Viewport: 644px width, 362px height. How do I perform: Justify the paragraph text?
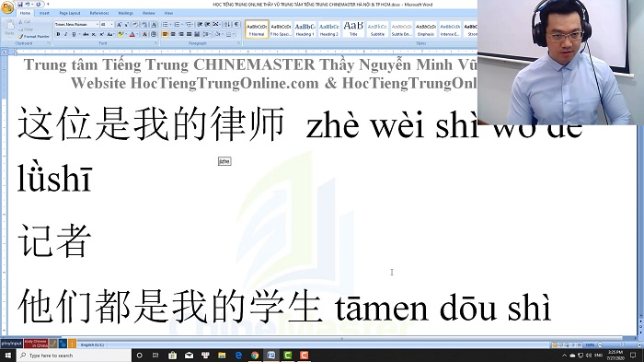click(189, 34)
